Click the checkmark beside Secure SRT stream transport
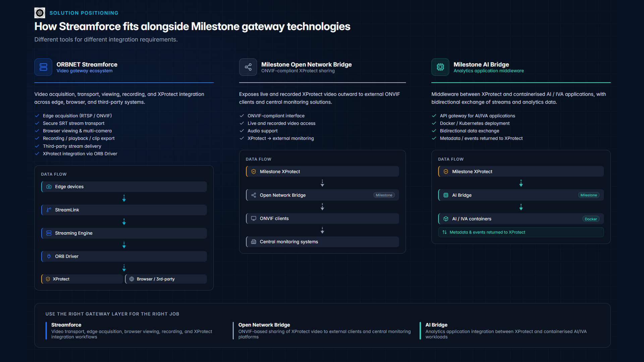644x362 pixels. (x=37, y=123)
